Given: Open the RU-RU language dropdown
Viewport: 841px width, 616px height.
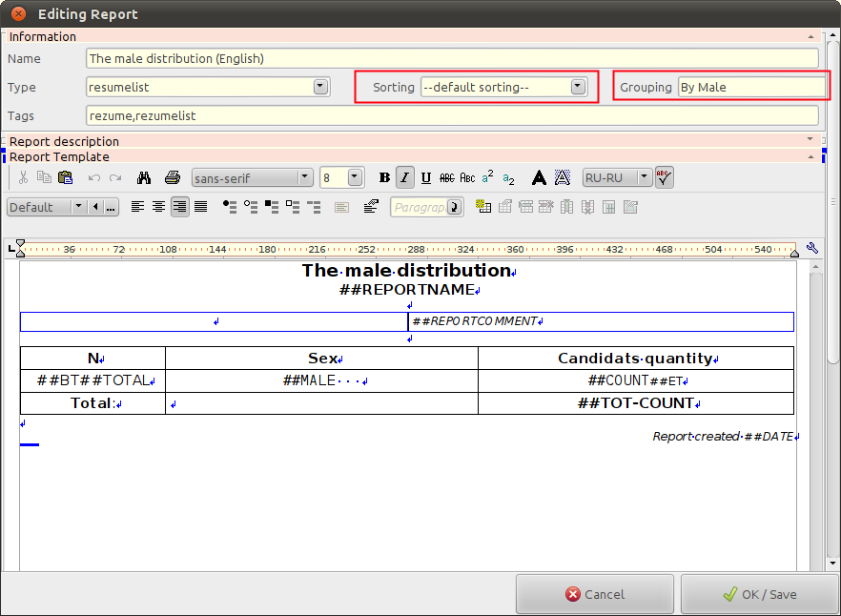Looking at the screenshot, I should coord(617,177).
